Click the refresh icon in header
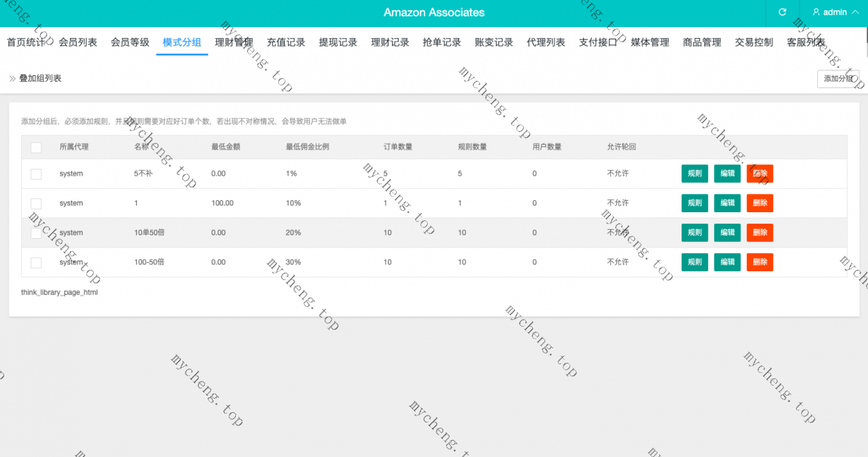This screenshot has height=457, width=868. 783,12
